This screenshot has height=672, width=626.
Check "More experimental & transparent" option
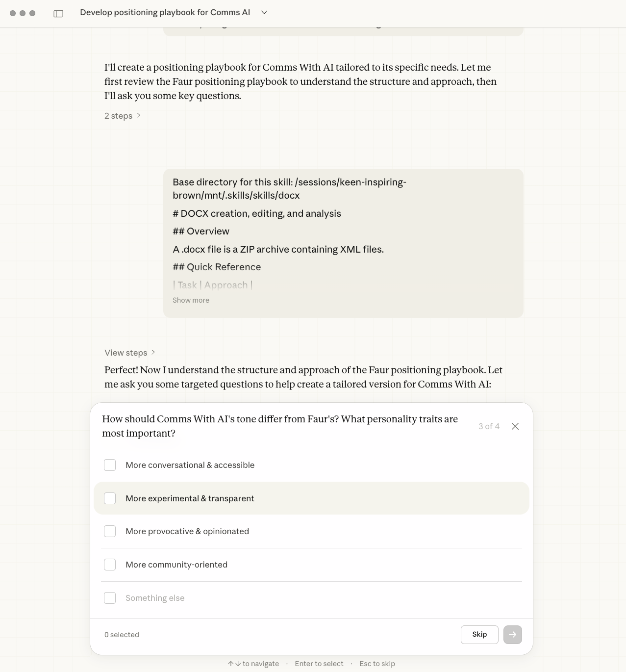click(x=110, y=498)
